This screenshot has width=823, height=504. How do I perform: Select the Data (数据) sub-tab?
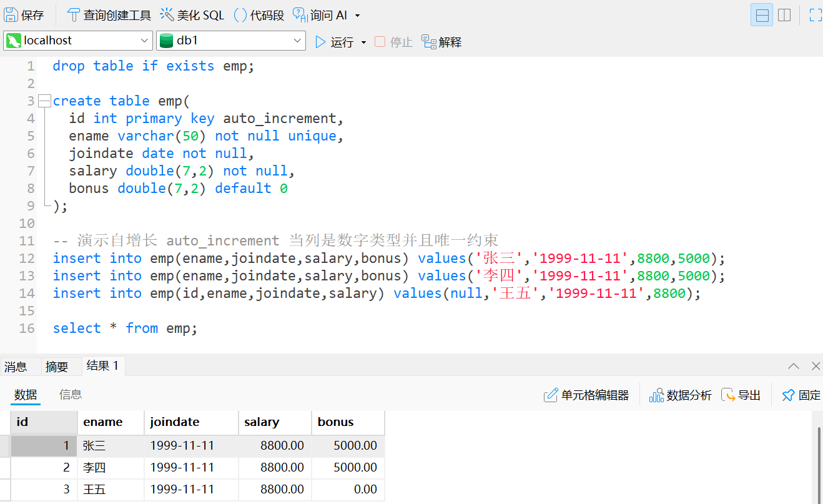point(26,395)
